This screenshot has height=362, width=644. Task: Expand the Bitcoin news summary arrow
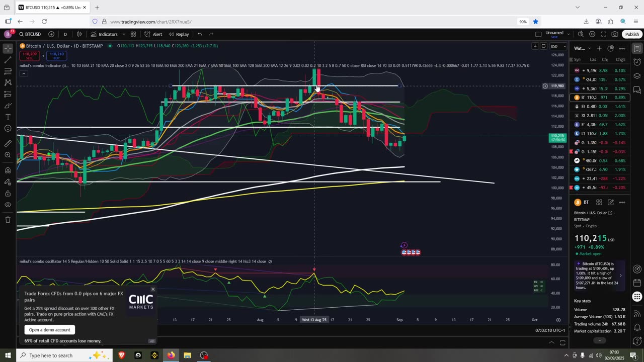point(620,276)
